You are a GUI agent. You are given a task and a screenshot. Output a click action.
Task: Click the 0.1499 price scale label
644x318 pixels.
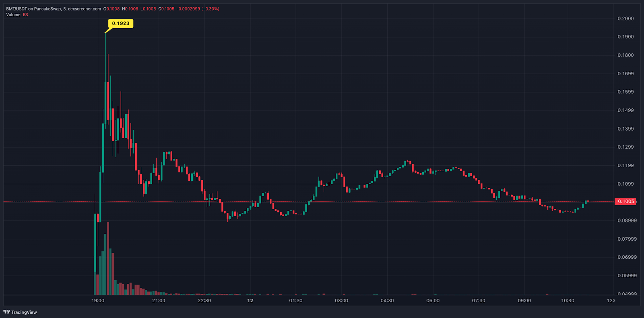click(x=625, y=110)
